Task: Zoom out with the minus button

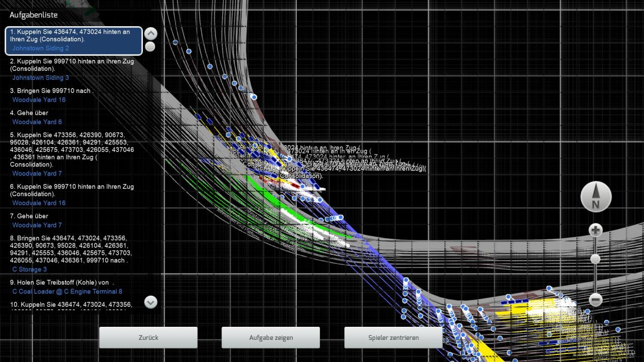Action: (x=596, y=300)
